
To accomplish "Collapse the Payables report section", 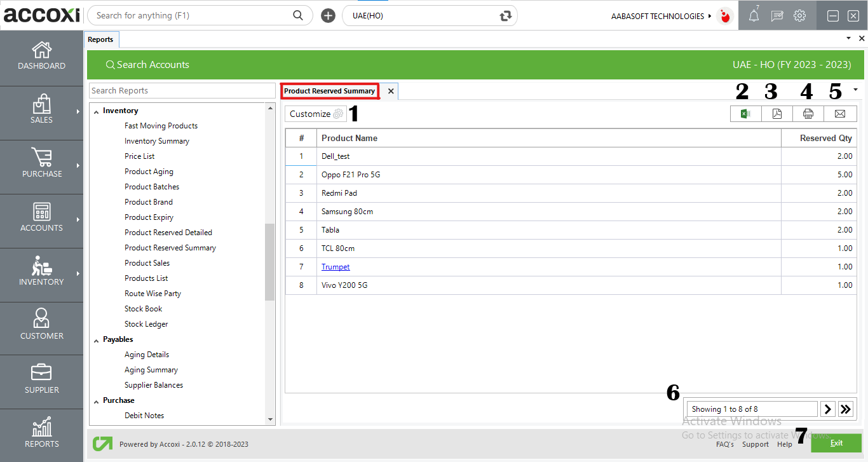I will coord(95,339).
